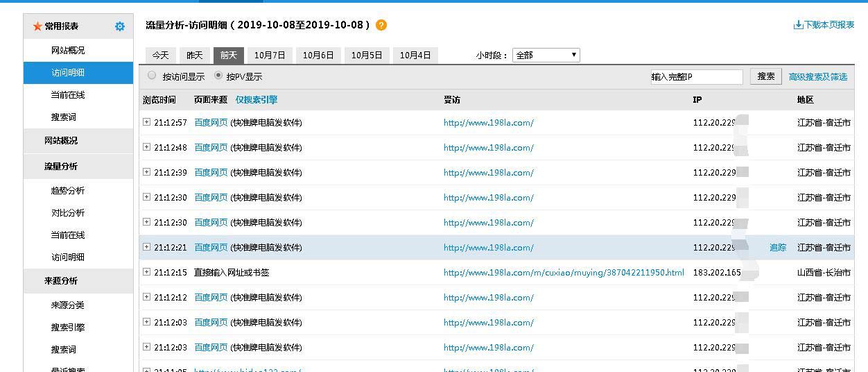Select the 按访问显示 radio button
Viewport: 868px width, 372px height.
[x=152, y=76]
